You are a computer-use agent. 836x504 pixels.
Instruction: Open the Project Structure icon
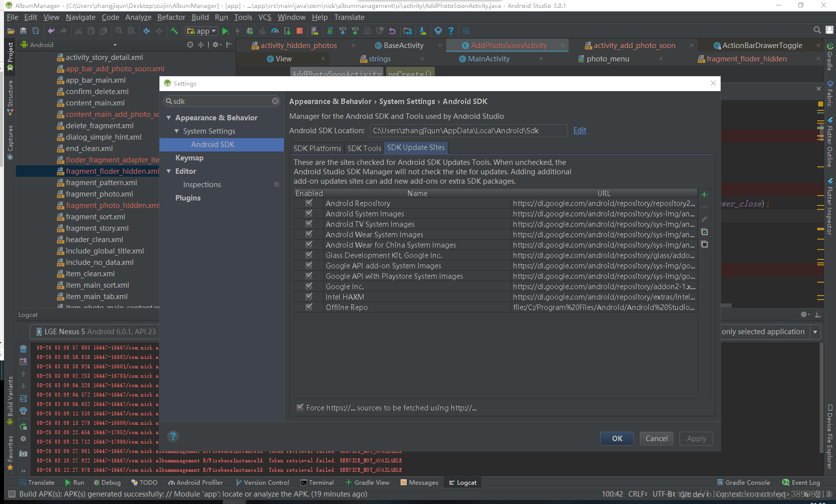408,31
